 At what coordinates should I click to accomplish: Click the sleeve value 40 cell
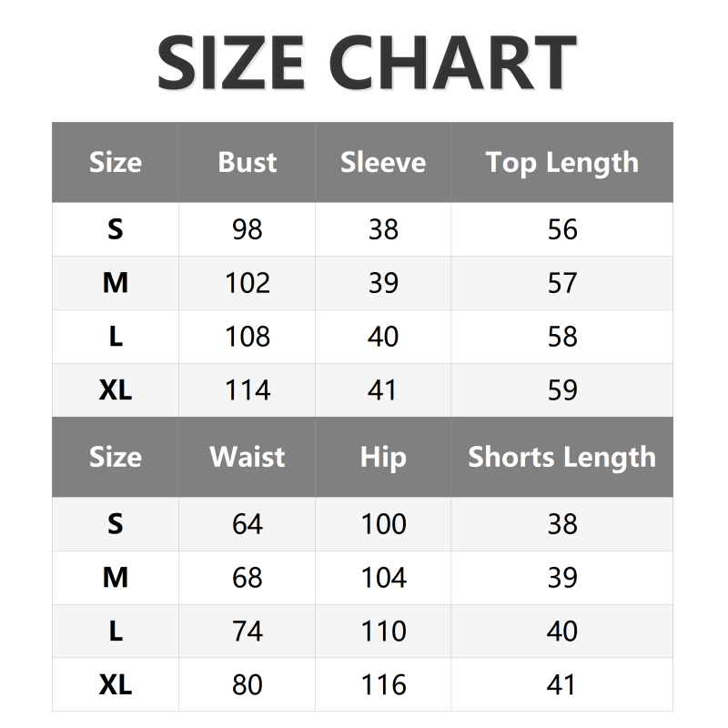[383, 337]
